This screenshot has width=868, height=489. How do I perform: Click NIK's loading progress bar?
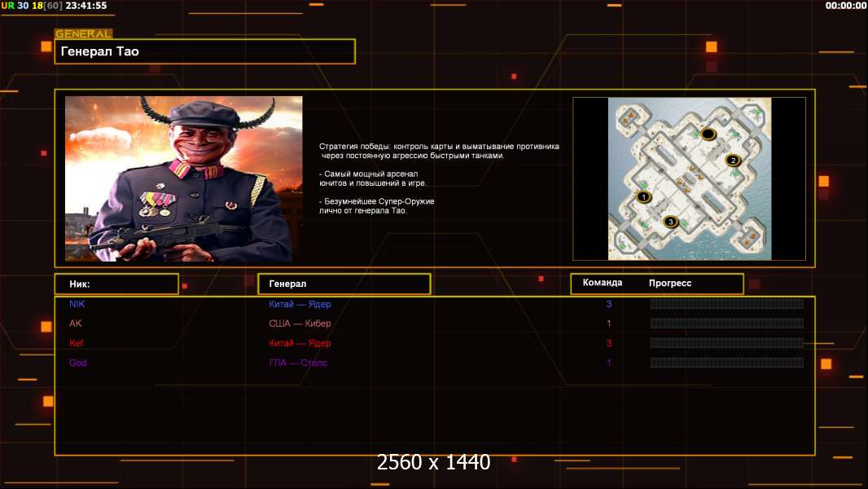point(727,304)
